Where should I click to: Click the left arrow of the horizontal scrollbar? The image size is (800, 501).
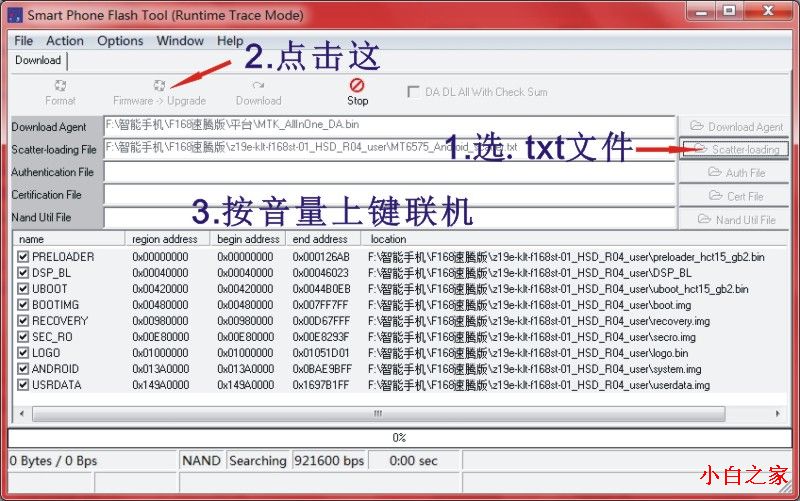coord(21,413)
